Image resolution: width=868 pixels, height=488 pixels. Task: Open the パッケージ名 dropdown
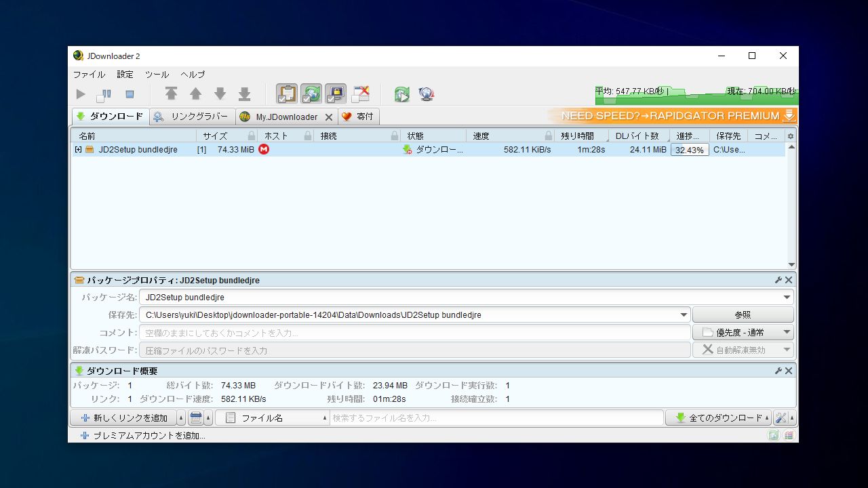(x=787, y=298)
